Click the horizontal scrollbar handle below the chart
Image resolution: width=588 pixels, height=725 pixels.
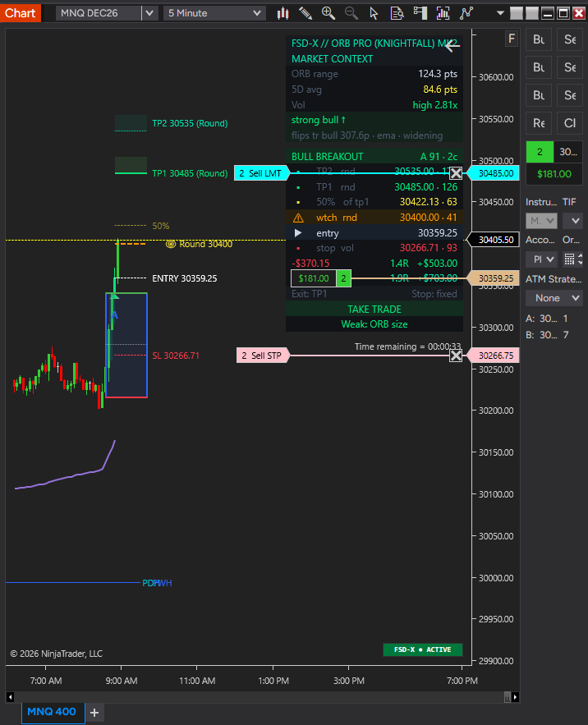point(508,697)
